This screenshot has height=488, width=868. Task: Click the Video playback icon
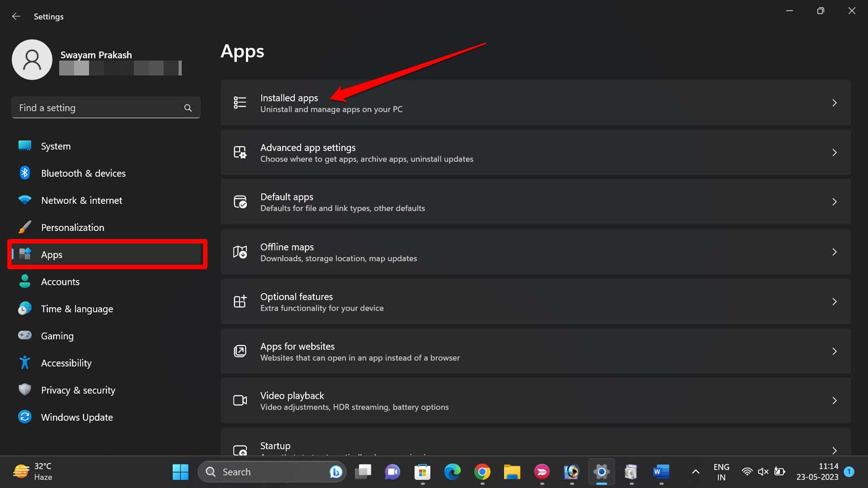(240, 400)
